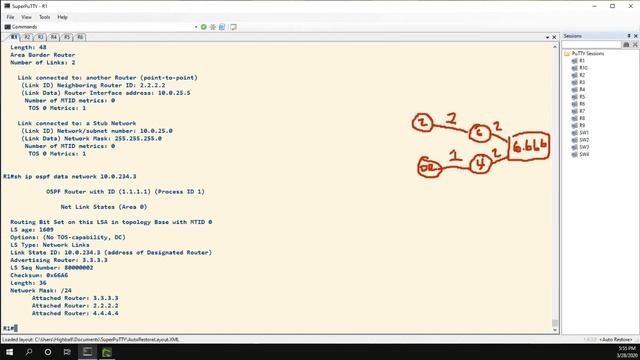Click the Auto Restore status bar label

[x=617, y=340]
